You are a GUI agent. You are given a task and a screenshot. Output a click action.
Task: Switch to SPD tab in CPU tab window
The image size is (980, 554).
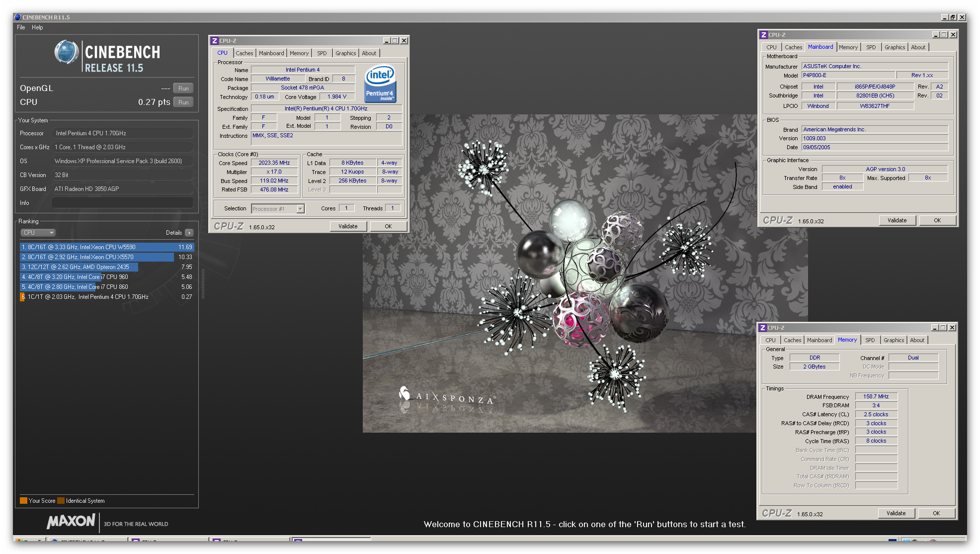pos(322,53)
